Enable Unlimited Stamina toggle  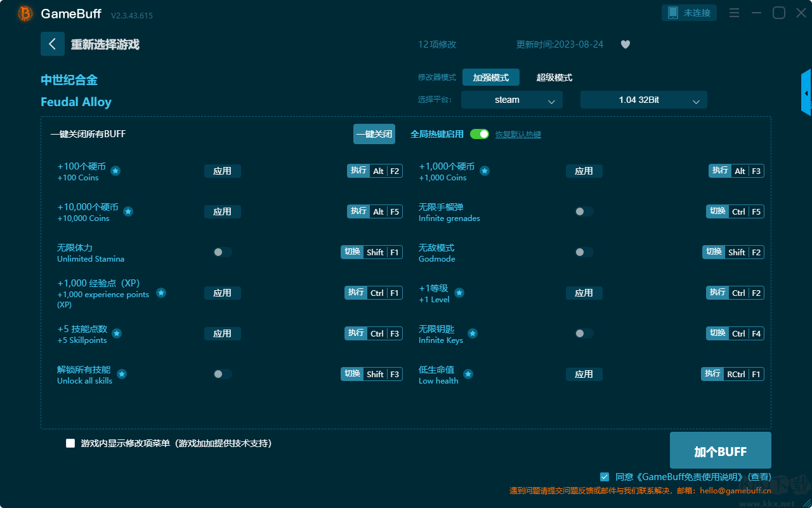(223, 252)
